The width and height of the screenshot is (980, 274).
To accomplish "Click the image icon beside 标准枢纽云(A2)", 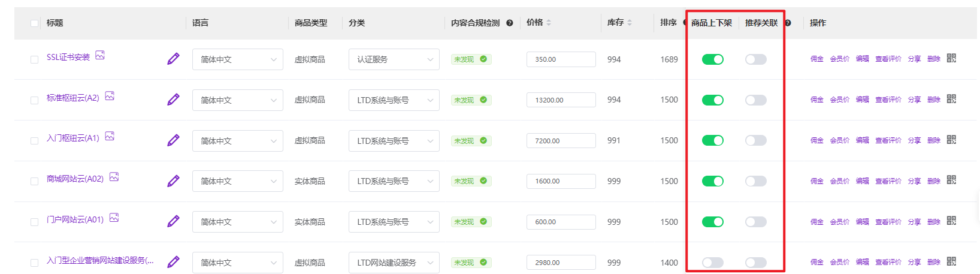I will point(110,96).
